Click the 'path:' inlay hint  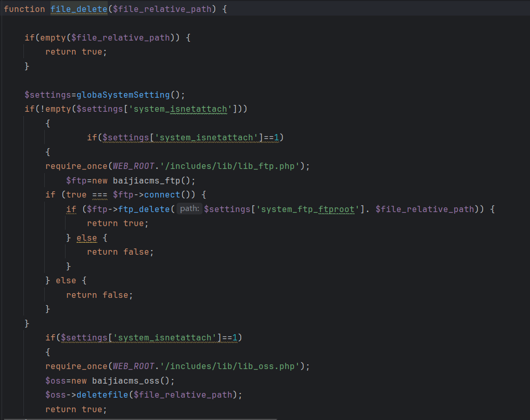pyautogui.click(x=189, y=209)
